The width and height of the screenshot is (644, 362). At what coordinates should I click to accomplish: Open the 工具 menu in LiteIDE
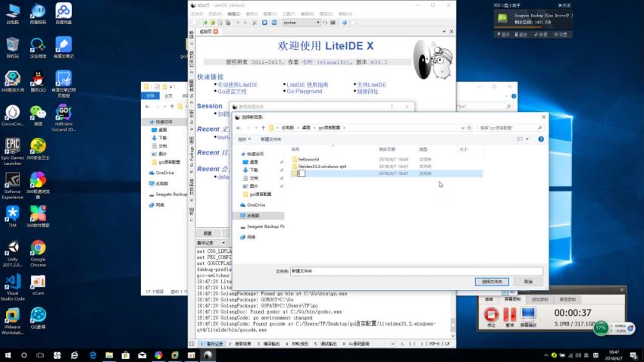[289, 14]
